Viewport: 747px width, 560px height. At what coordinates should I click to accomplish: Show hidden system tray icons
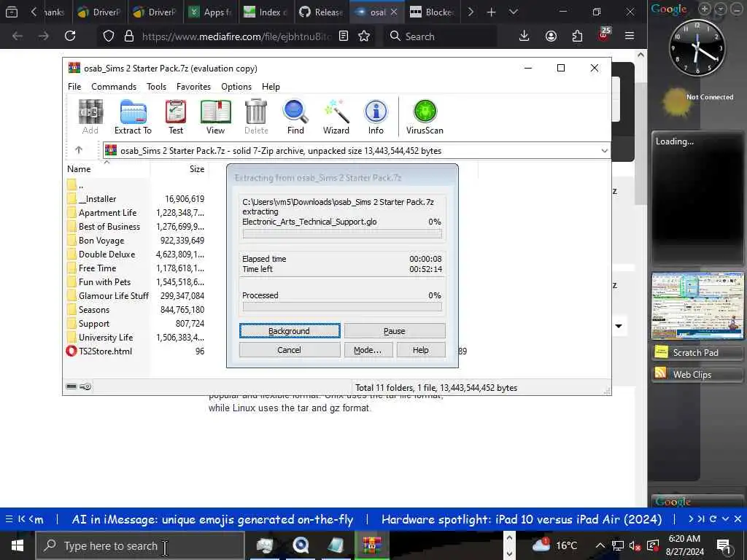tap(600, 545)
